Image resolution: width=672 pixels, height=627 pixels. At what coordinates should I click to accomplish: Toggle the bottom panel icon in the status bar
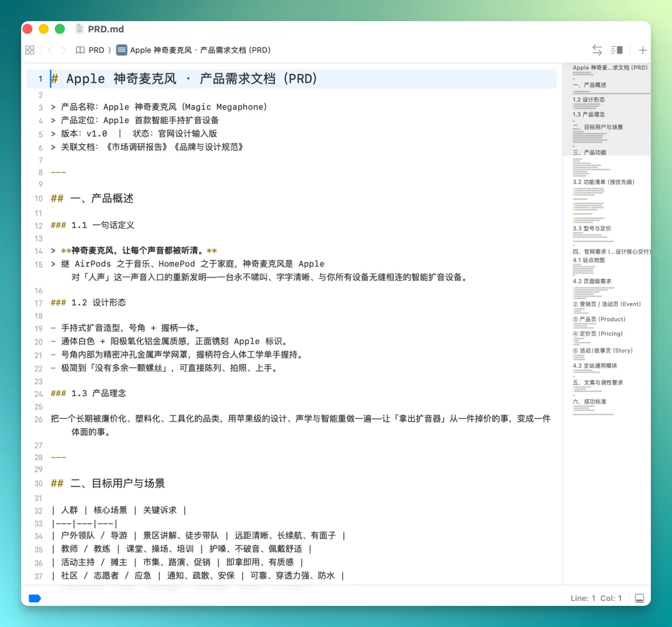click(x=640, y=598)
